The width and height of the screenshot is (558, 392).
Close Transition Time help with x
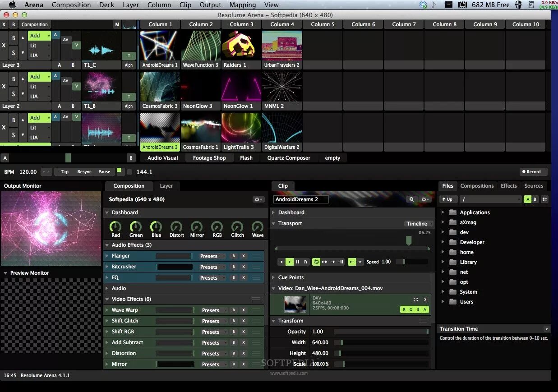[546, 329]
